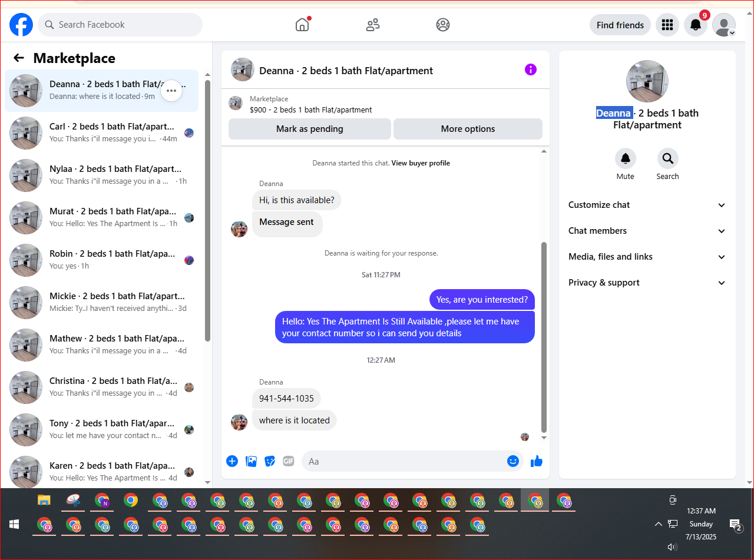The width and height of the screenshot is (754, 560).
Task: Click the Find friends button
Action: (x=620, y=25)
